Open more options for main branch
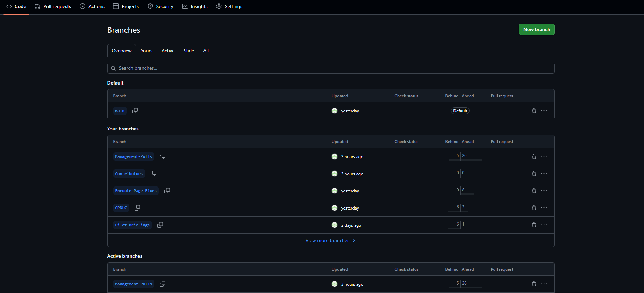Screen dimensions: 644x293 click(x=544, y=111)
